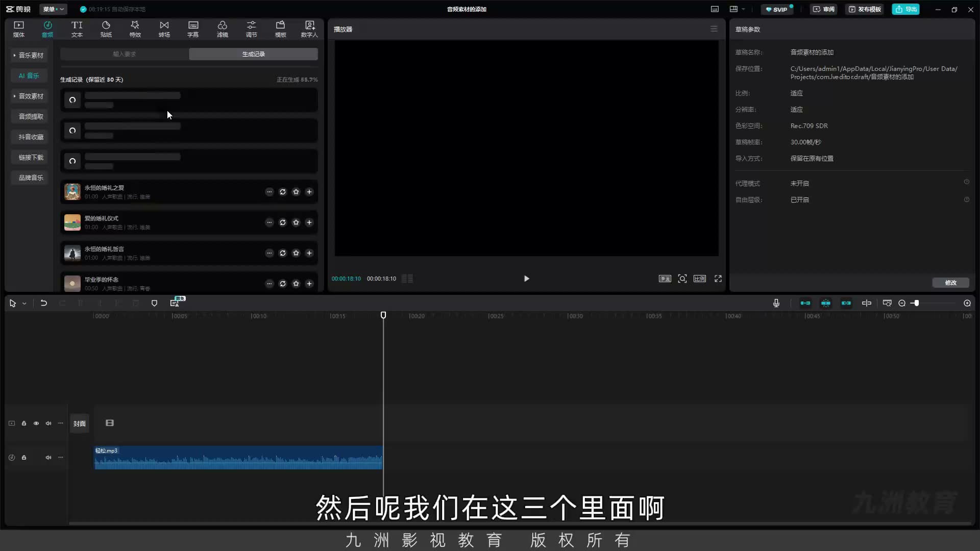Open the 媒体 media panel
The height and width of the screenshot is (551, 980).
[x=19, y=29]
